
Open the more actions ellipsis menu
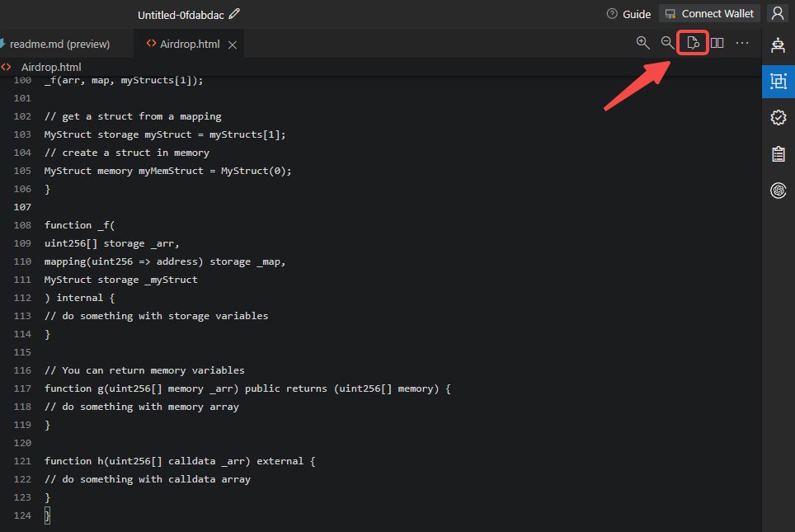tap(741, 43)
